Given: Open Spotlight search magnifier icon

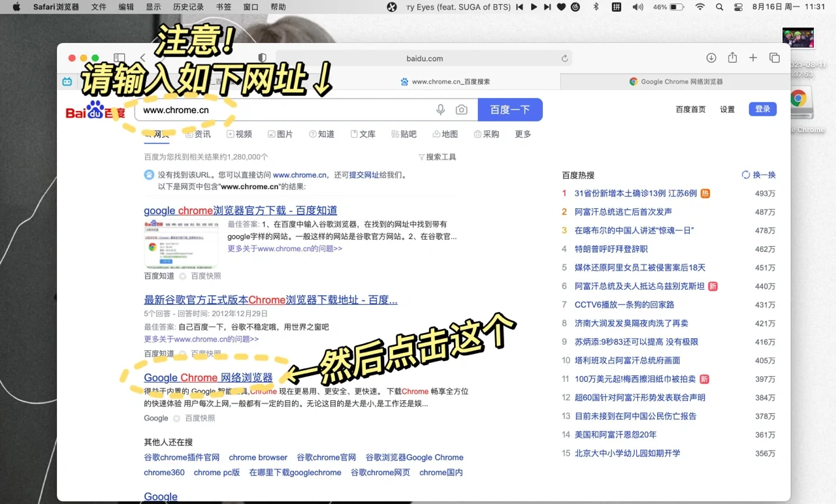Looking at the screenshot, I should 720,7.
